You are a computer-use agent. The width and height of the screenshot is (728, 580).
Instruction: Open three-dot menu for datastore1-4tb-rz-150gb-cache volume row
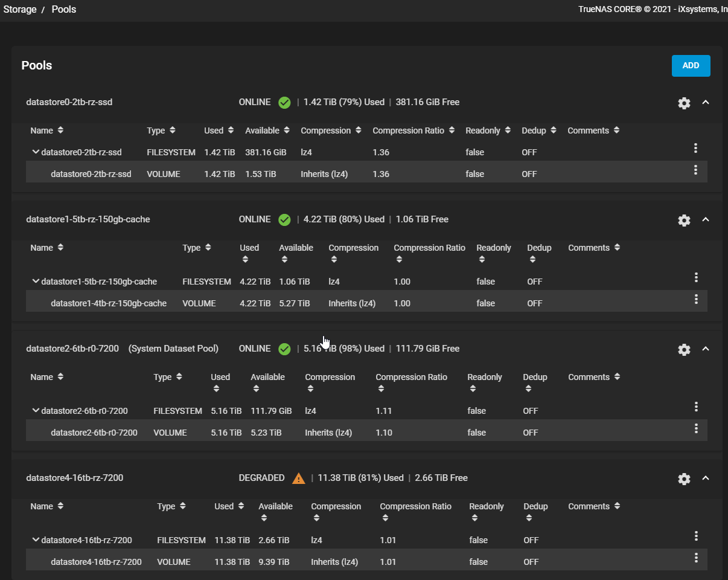click(695, 300)
